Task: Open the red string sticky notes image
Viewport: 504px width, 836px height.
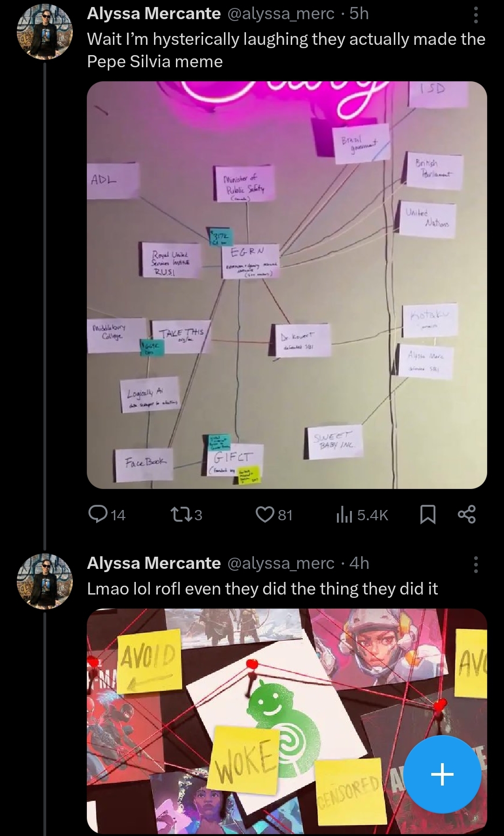Action: tap(287, 722)
